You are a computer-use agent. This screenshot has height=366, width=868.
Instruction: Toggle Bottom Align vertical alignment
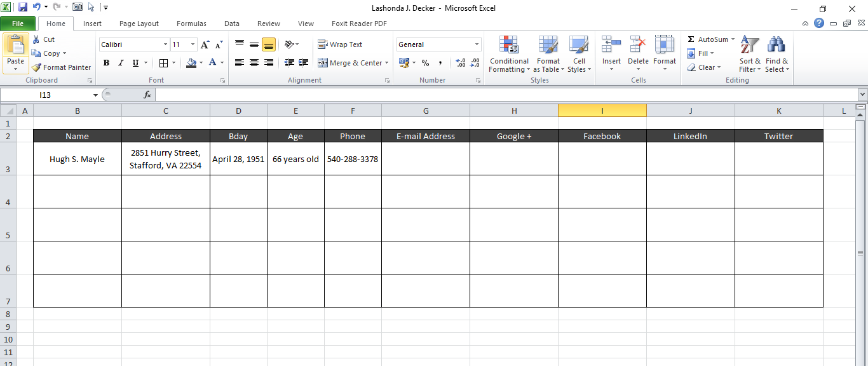[269, 44]
